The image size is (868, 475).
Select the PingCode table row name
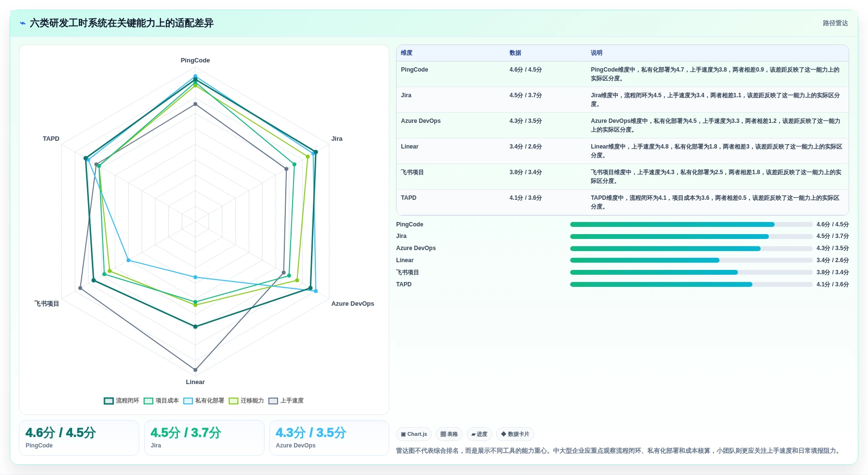(414, 70)
